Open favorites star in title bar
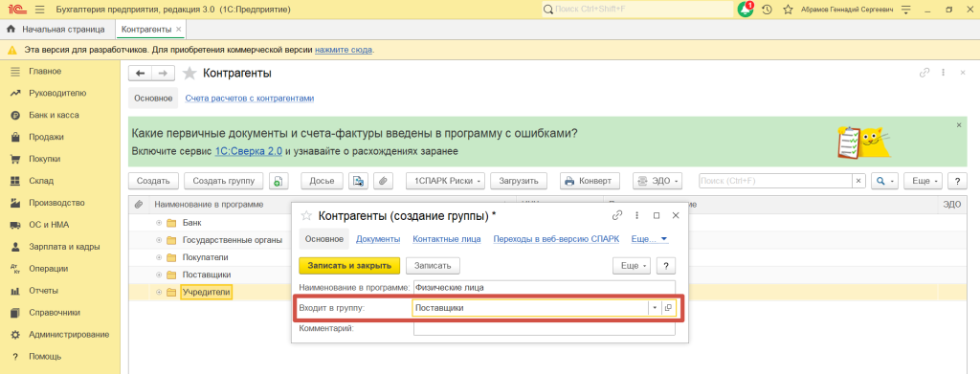 789,10
